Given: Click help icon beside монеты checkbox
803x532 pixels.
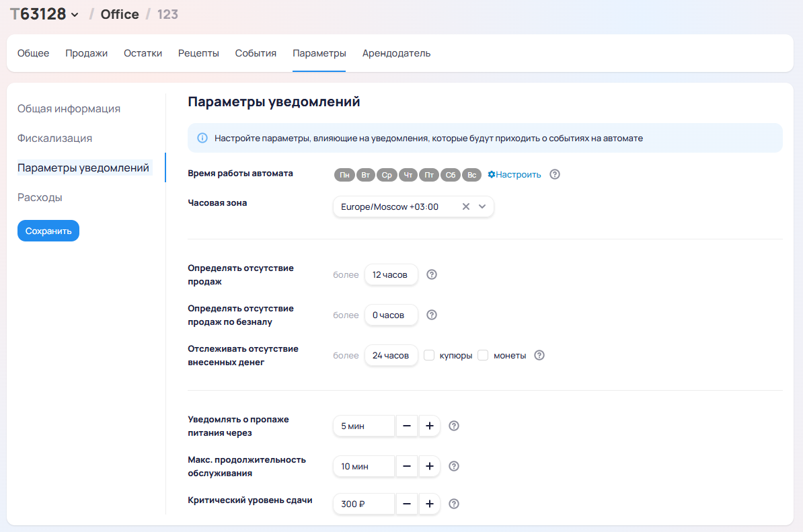Looking at the screenshot, I should (x=539, y=355).
